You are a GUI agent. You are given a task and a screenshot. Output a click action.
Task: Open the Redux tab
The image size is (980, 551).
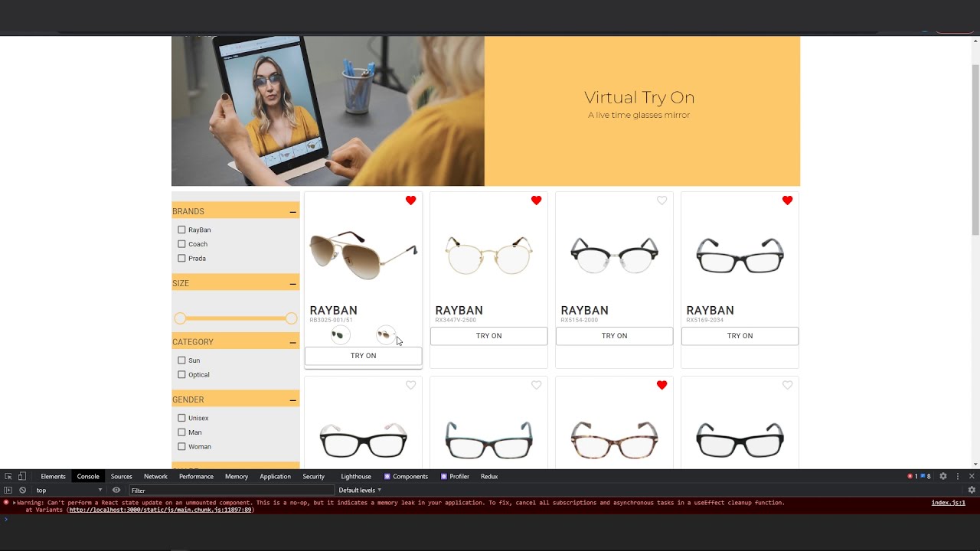tap(489, 476)
